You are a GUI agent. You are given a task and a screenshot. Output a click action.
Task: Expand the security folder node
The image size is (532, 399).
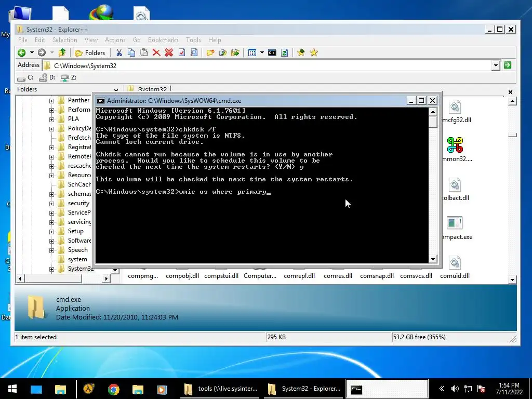51,204
